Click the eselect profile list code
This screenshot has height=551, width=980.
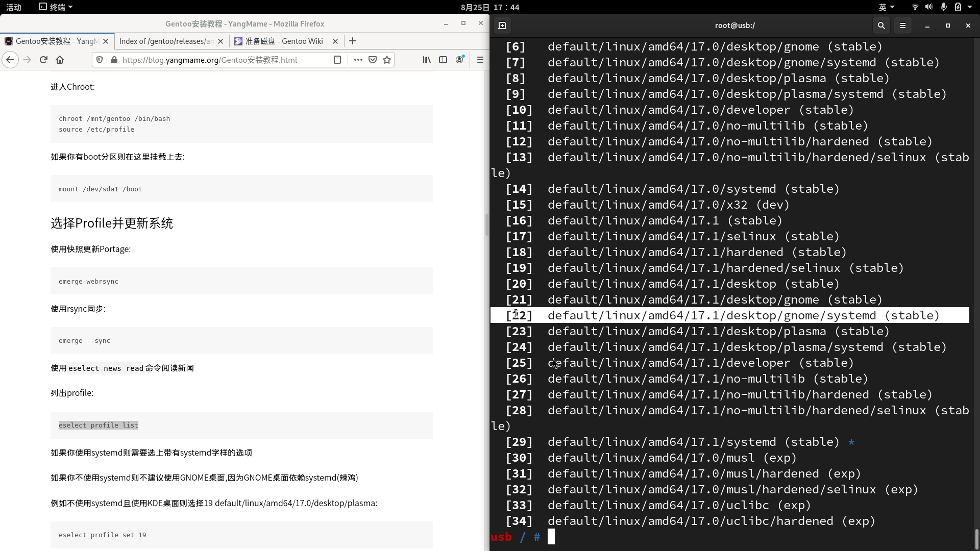[x=99, y=425]
